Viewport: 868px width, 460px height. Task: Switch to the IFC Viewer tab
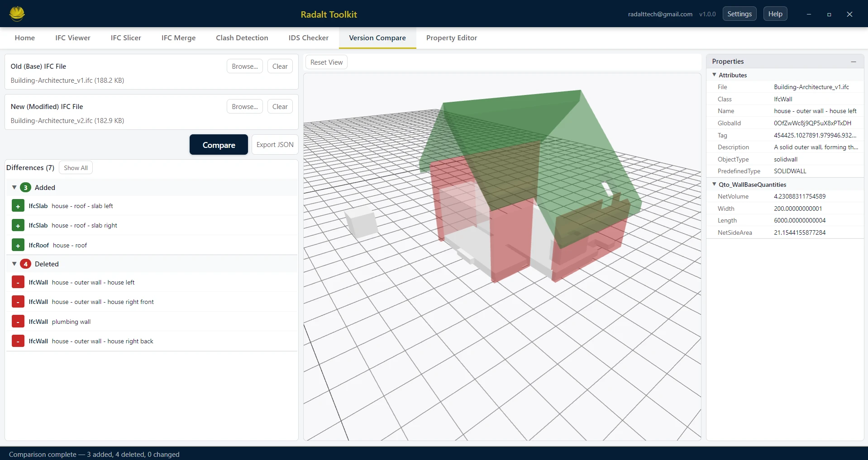pyautogui.click(x=72, y=38)
